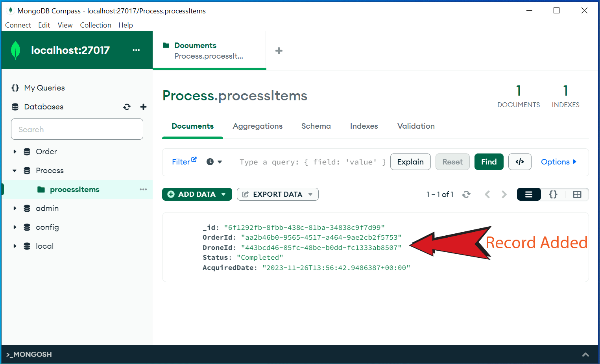Switch to the Validation tab
This screenshot has height=364, width=600.
(x=416, y=126)
